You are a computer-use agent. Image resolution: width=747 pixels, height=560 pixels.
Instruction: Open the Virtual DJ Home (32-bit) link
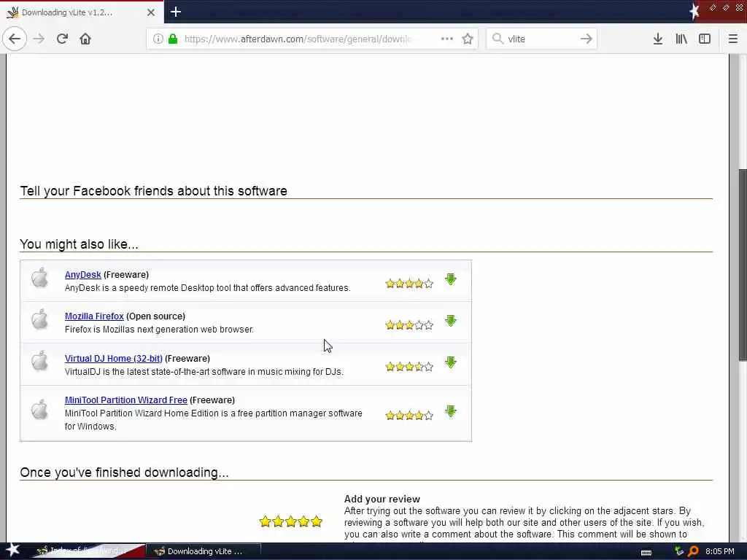click(x=113, y=359)
